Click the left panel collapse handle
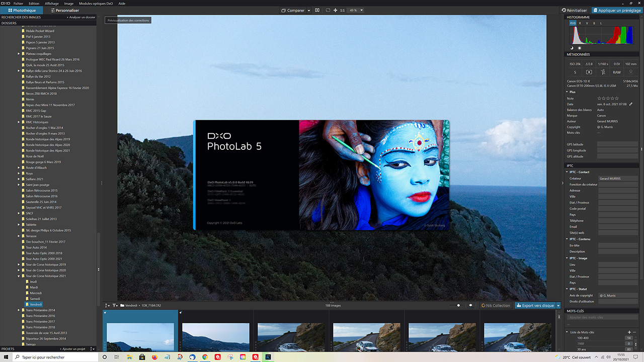 pos(102,184)
